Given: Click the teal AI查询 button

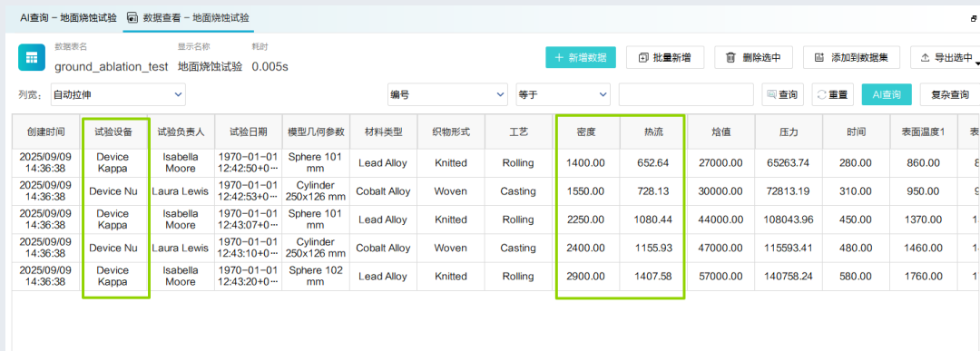Looking at the screenshot, I should coord(887,95).
